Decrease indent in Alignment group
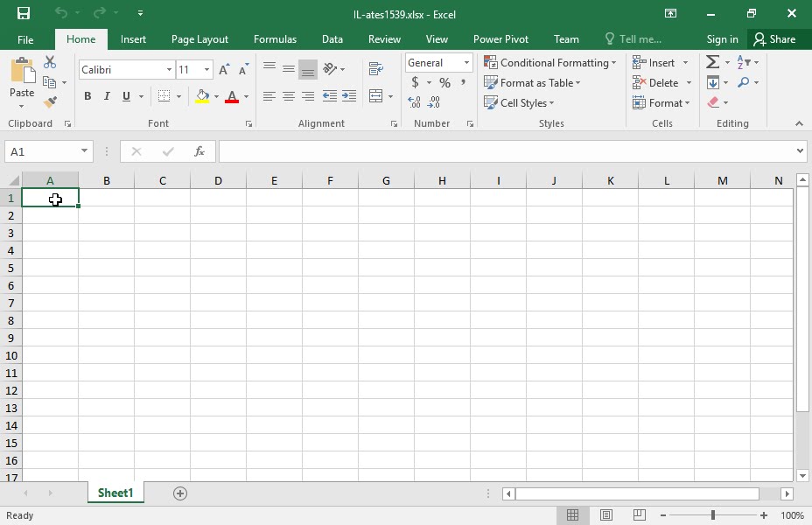Image resolution: width=812 pixels, height=525 pixels. (x=329, y=95)
